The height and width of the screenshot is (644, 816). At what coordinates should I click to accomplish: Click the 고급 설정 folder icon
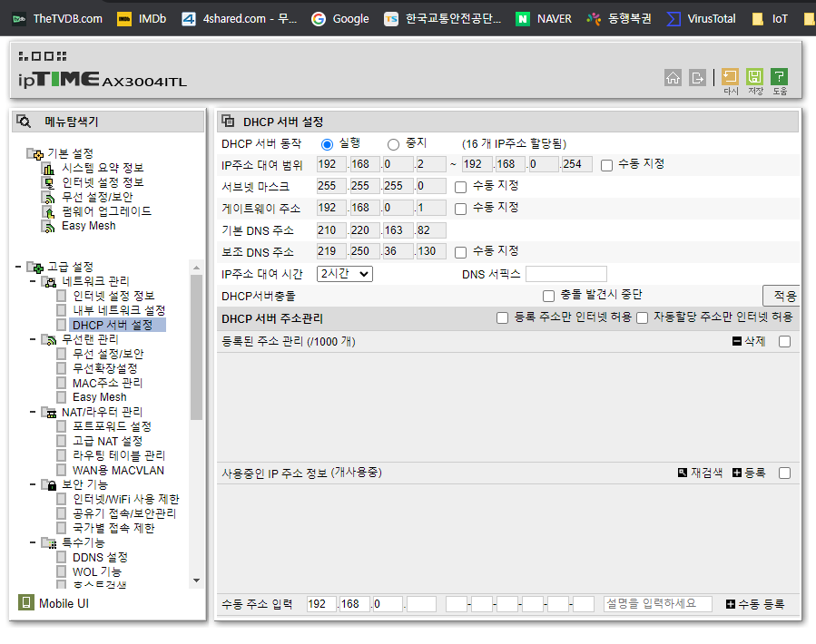(35, 268)
